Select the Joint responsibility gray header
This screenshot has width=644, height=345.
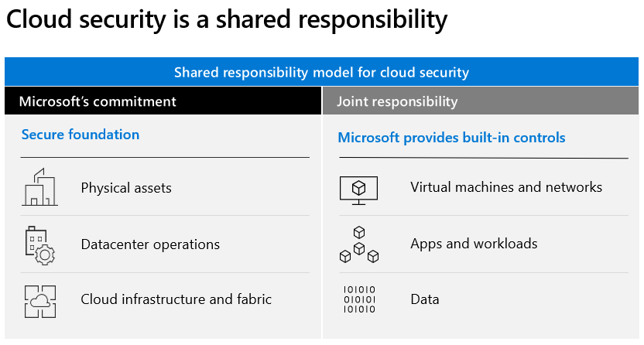[x=481, y=101]
